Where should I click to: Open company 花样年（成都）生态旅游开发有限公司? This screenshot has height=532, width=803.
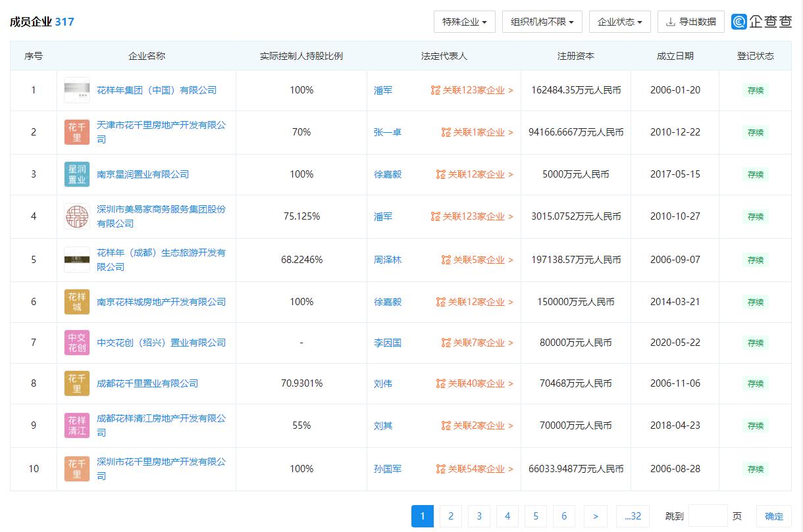(161, 260)
